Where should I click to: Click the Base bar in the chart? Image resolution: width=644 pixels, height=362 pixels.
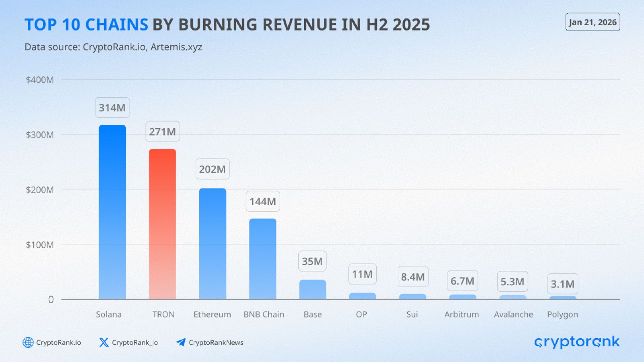(312, 289)
